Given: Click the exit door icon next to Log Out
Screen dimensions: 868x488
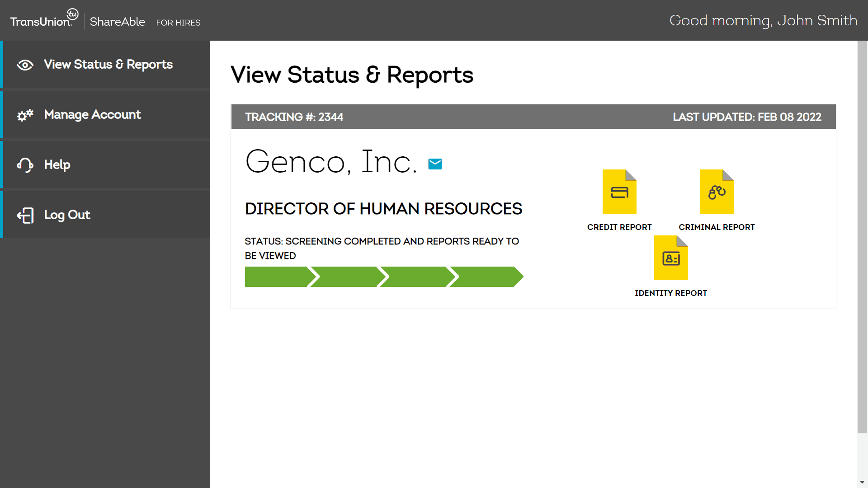Looking at the screenshot, I should pos(25,215).
